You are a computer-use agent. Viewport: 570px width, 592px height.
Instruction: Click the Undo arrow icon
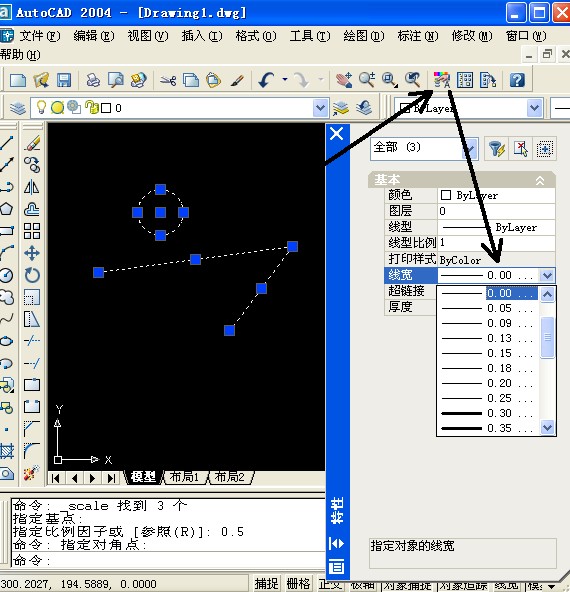pos(267,80)
